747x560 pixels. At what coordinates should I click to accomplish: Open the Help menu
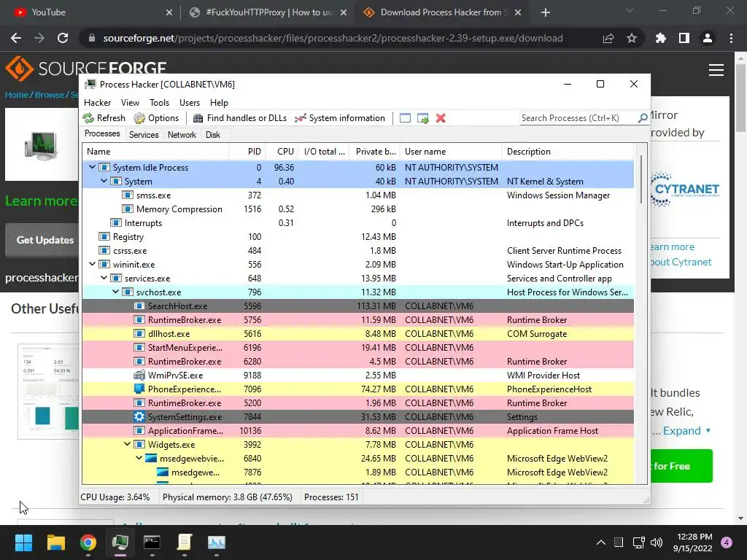219,102
